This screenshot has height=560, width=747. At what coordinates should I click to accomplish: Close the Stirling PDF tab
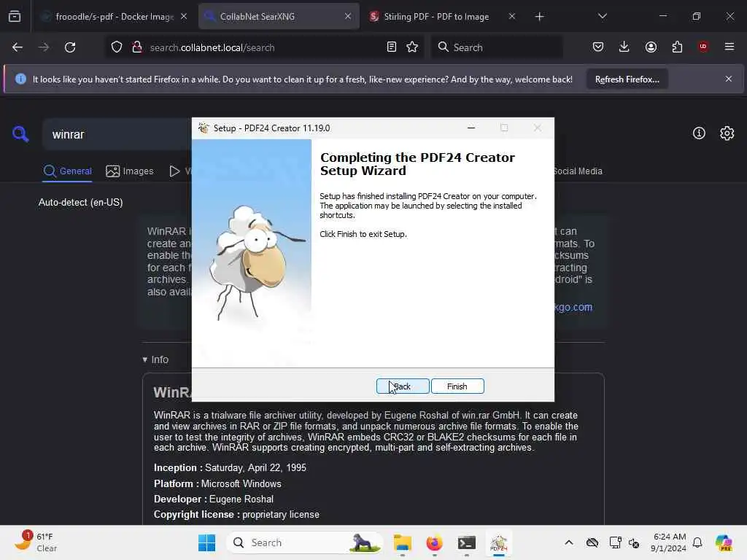[x=511, y=17]
